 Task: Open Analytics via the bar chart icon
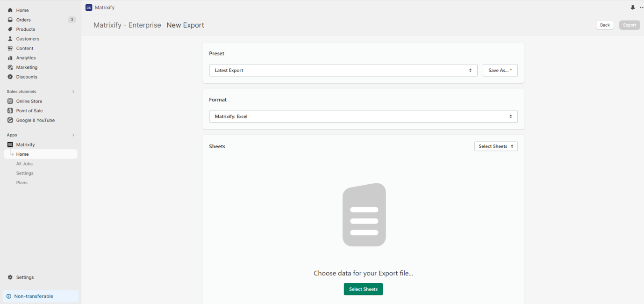[x=10, y=58]
